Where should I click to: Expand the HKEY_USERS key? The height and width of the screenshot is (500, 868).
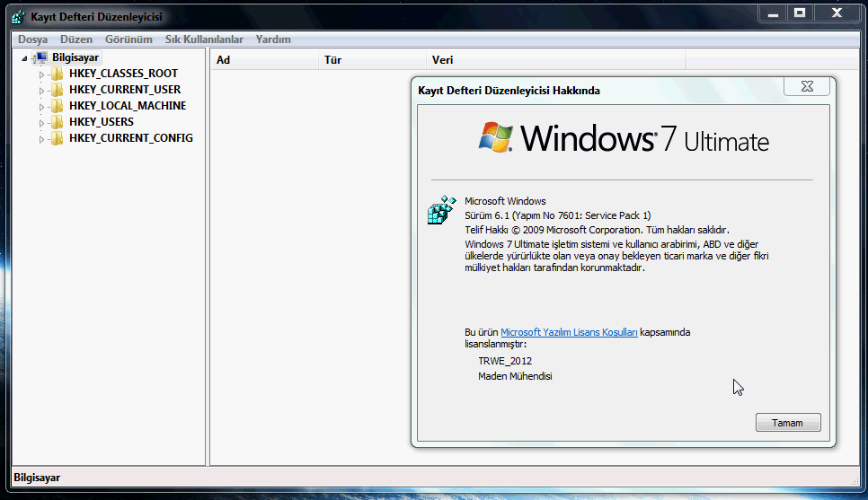click(x=41, y=122)
